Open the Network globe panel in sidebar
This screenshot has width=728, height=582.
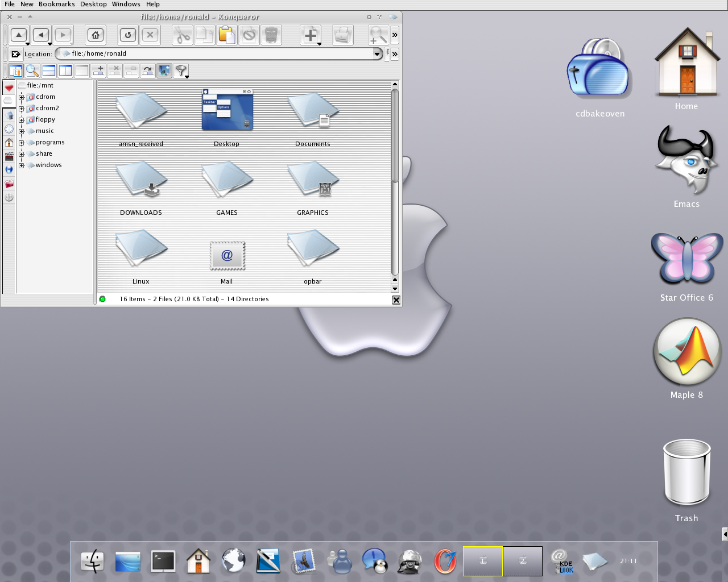coord(9,170)
